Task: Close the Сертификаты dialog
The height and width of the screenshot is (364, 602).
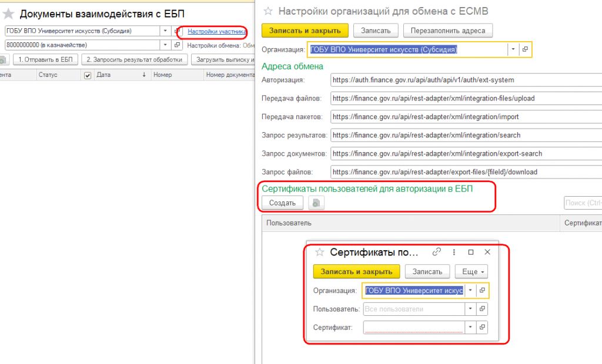Action: [487, 252]
